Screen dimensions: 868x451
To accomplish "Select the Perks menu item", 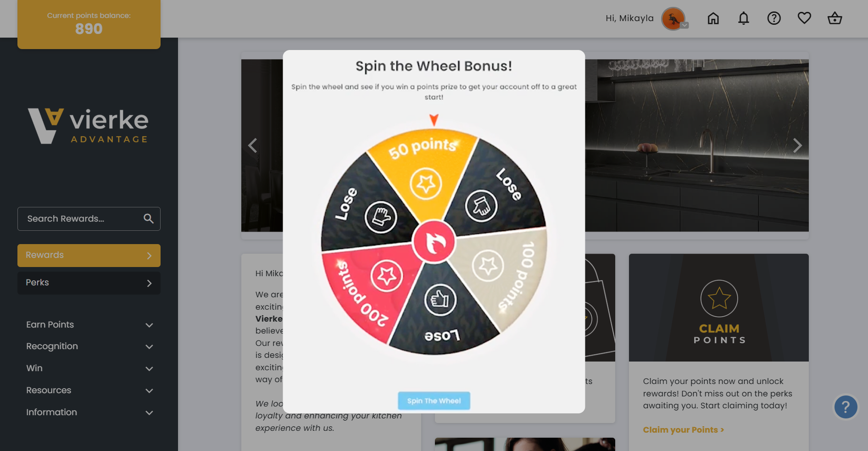I will click(89, 283).
